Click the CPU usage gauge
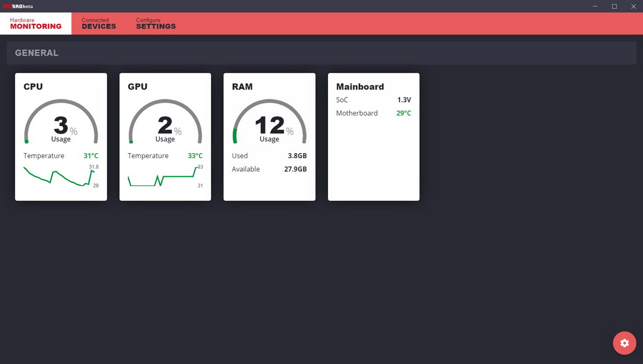Image resolution: width=643 pixels, height=364 pixels. click(x=61, y=122)
